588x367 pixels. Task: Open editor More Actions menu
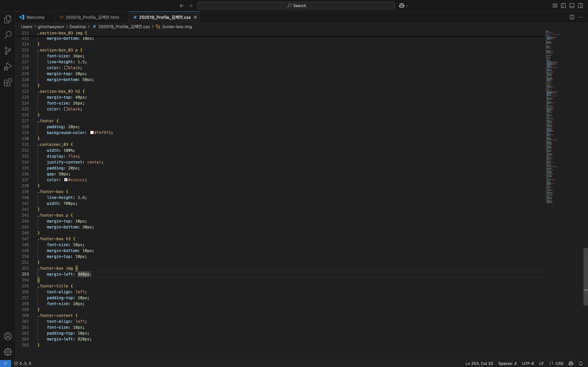(580, 17)
